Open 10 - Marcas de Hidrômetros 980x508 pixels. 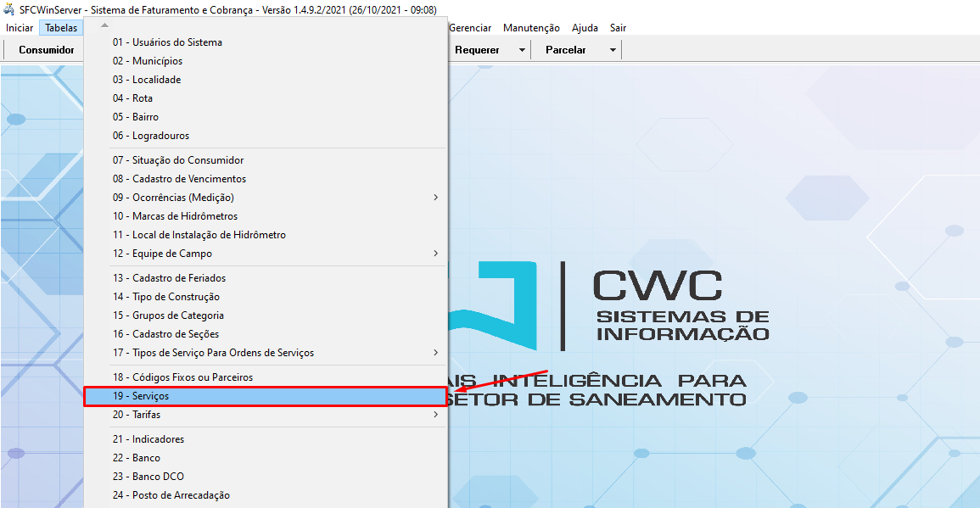pyautogui.click(x=175, y=216)
